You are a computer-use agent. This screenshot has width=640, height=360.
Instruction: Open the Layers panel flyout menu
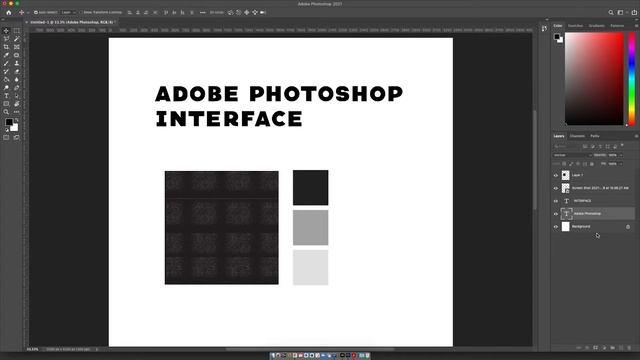coord(636,136)
